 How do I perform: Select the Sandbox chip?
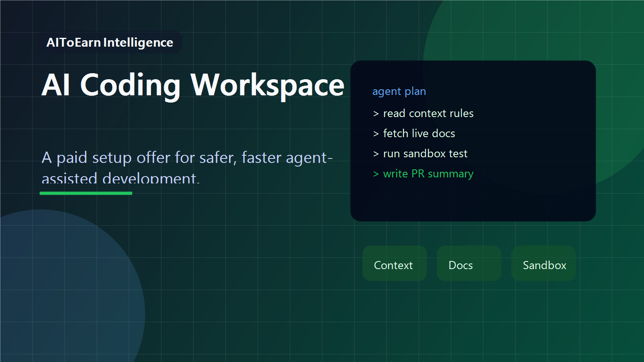(543, 263)
